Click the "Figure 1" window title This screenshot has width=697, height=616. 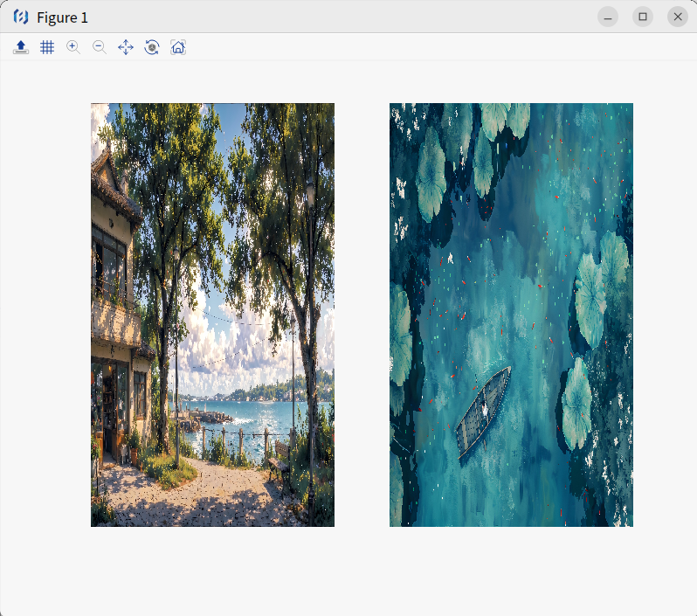coord(62,17)
